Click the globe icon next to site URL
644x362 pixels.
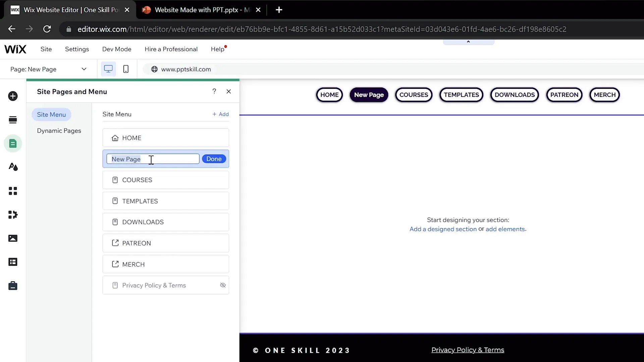[x=154, y=69]
